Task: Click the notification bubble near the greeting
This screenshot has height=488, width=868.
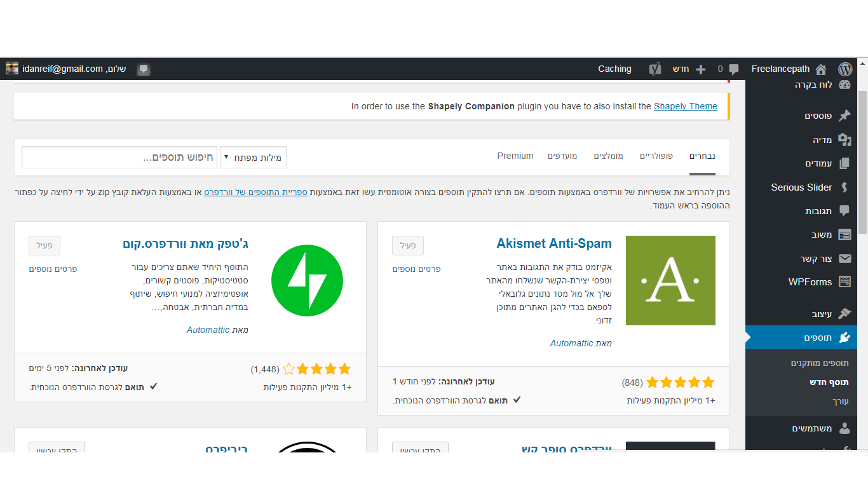Action: point(144,69)
